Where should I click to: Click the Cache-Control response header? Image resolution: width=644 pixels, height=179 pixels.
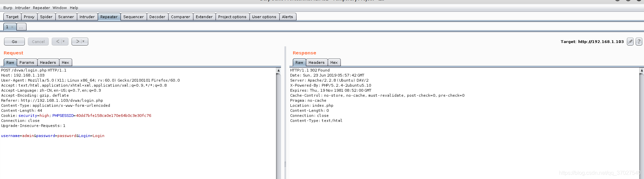pyautogui.click(x=377, y=95)
